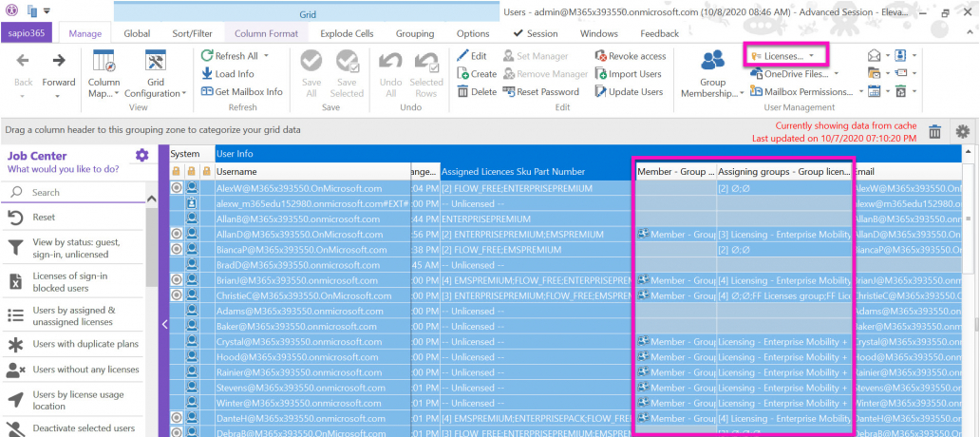Click Assigned Licences Sku Part Number column header

click(537, 171)
